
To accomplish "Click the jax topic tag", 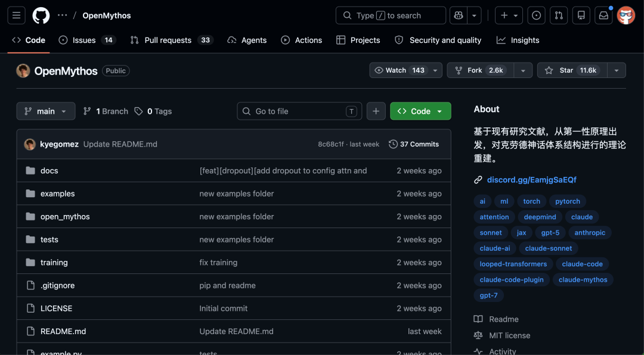I will [x=522, y=233].
